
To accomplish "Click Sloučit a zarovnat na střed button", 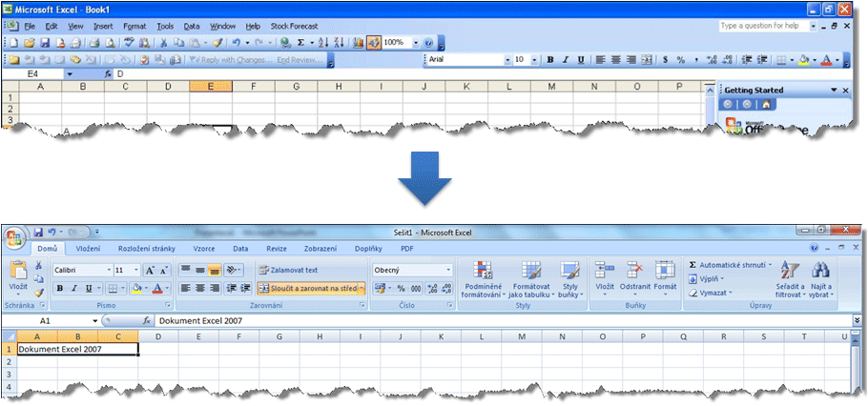I will (308, 288).
